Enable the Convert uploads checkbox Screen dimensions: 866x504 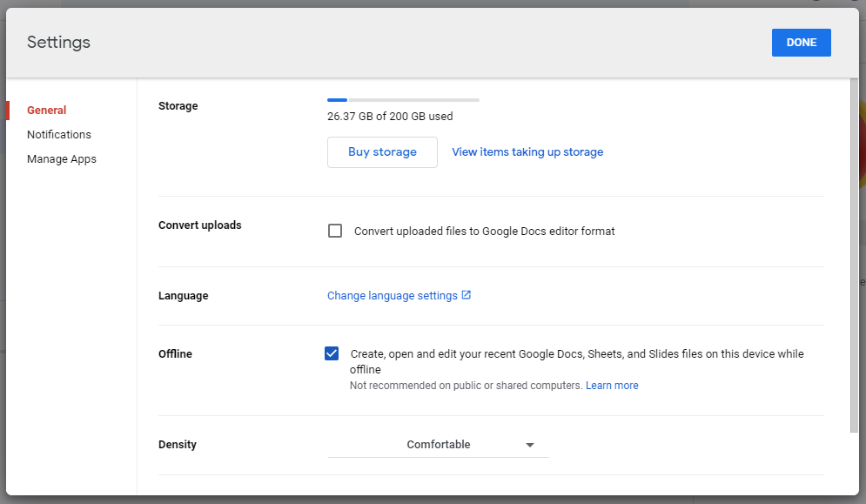335,231
